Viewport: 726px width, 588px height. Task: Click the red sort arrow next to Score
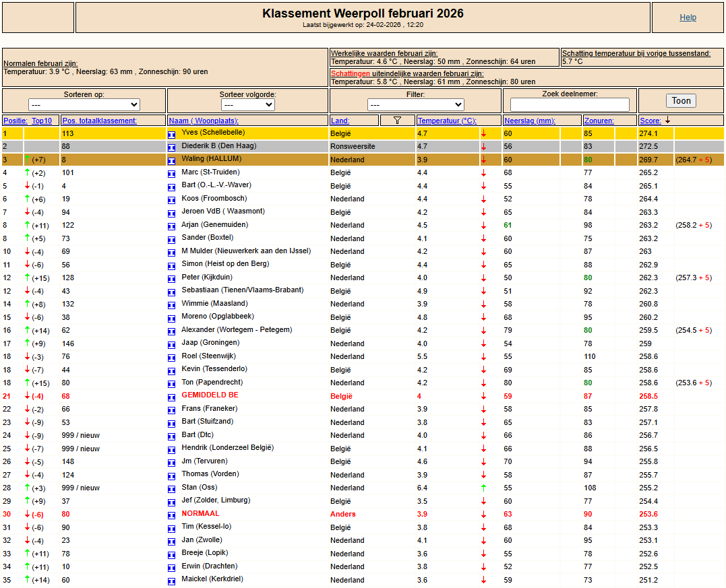pos(667,120)
